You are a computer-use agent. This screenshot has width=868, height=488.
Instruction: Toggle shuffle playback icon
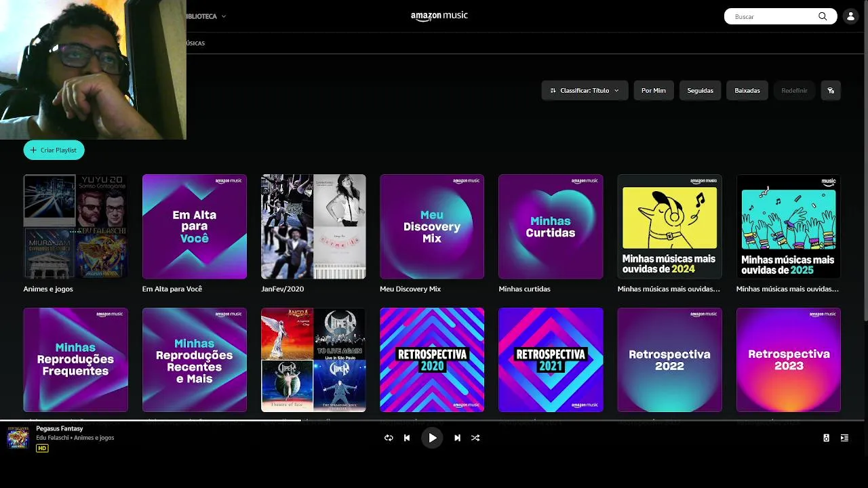pyautogui.click(x=475, y=438)
